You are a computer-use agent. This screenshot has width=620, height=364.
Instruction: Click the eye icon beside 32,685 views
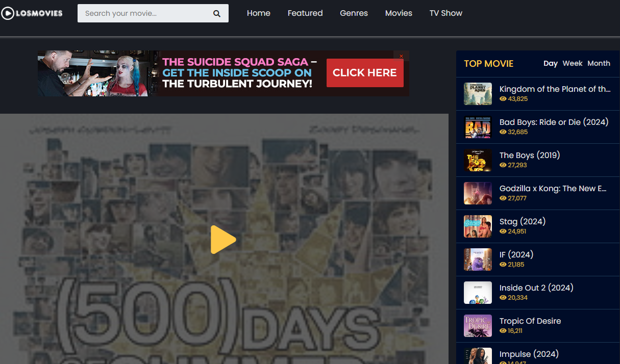coord(503,132)
